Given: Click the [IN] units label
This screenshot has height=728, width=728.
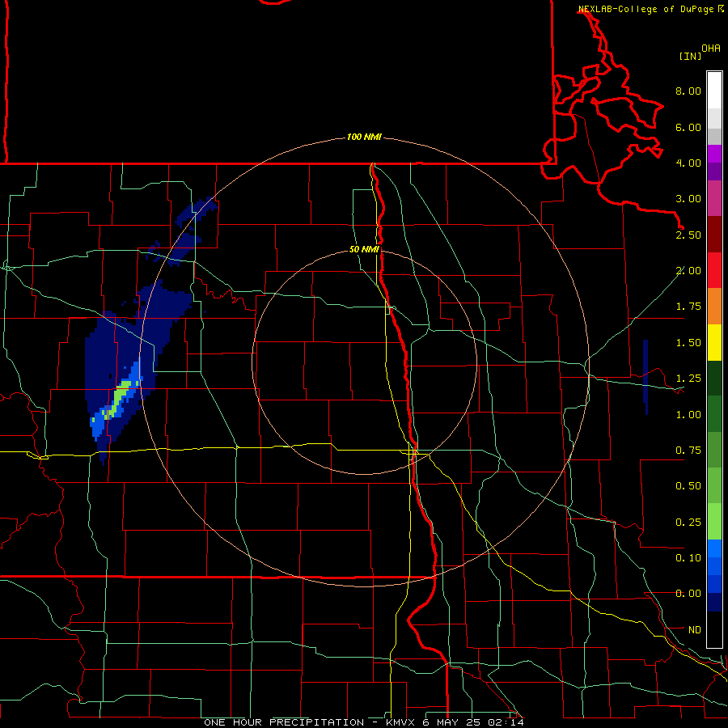Looking at the screenshot, I should tap(690, 57).
